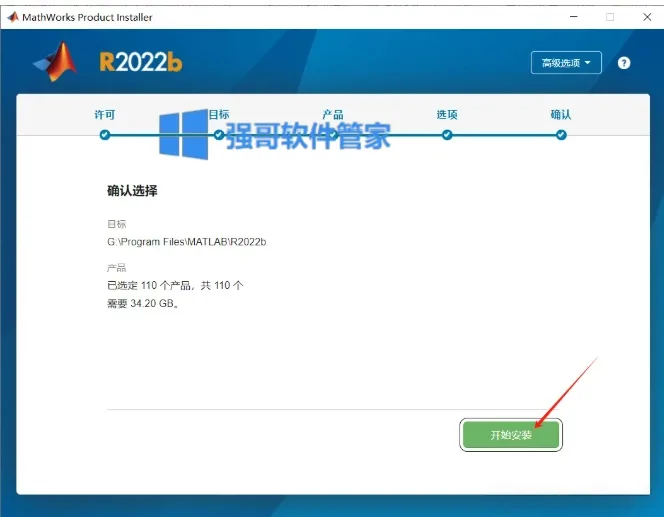Select the 产品 products step label
Screen dimensions: 664x517
(x=333, y=115)
